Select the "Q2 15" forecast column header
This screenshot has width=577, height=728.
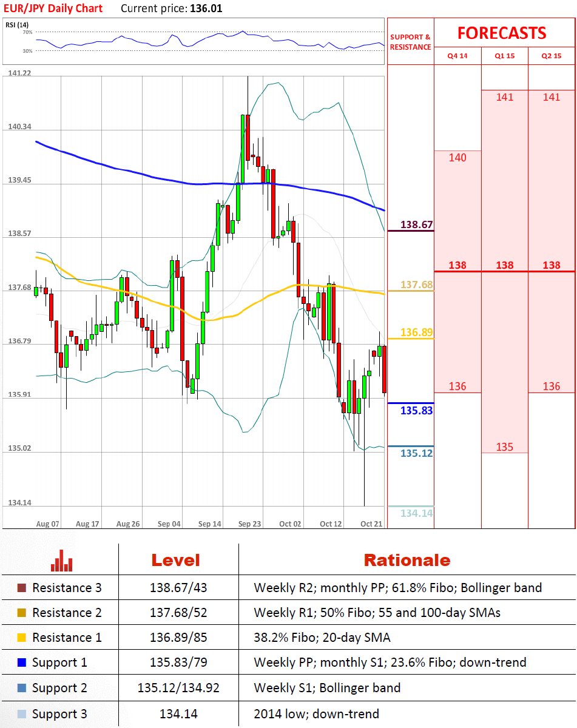click(x=552, y=56)
